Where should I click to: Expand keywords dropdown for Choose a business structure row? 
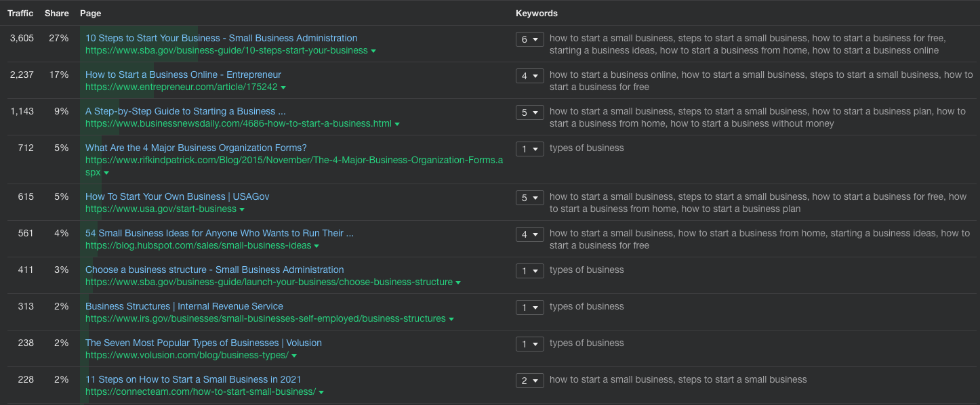click(529, 271)
